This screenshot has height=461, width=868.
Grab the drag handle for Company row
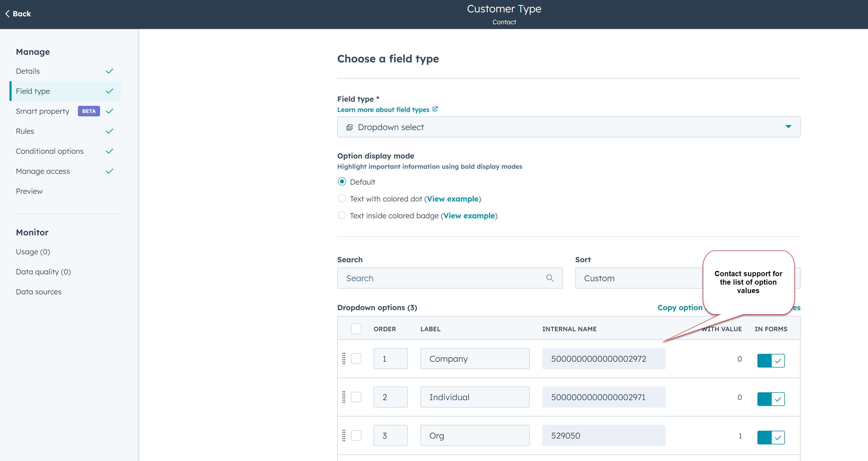[x=344, y=359]
